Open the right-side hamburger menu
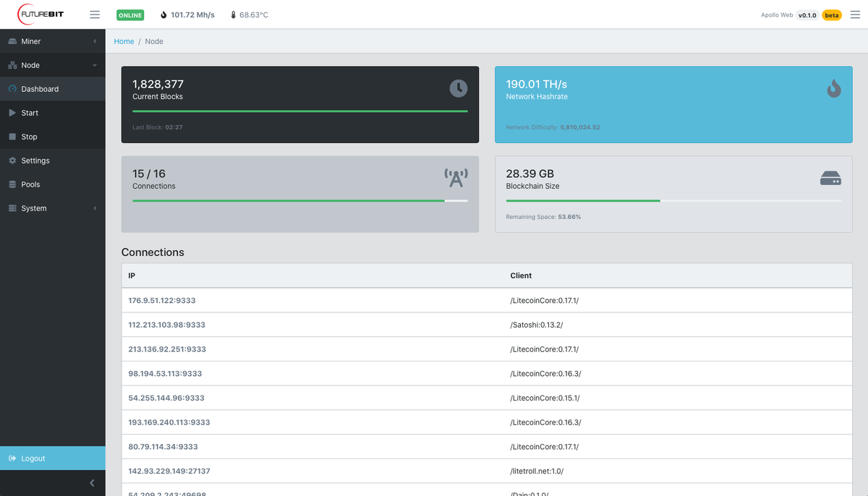868x496 pixels. point(854,14)
